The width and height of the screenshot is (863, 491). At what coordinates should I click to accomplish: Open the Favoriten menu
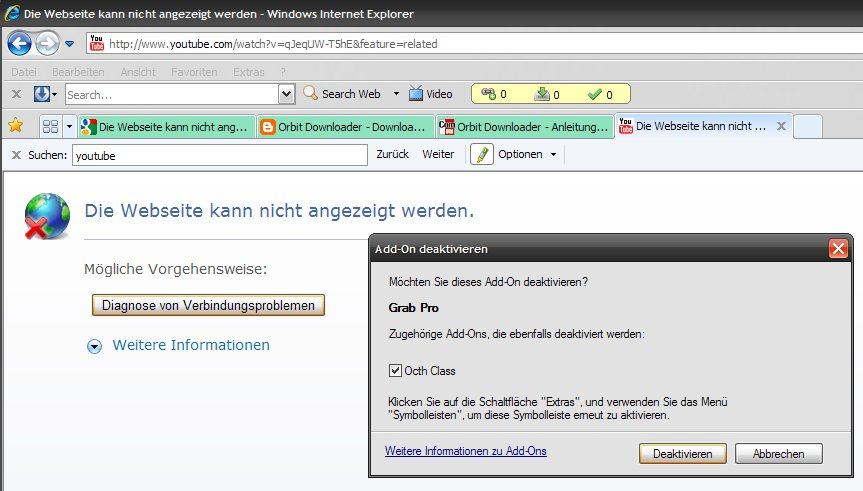coord(194,72)
